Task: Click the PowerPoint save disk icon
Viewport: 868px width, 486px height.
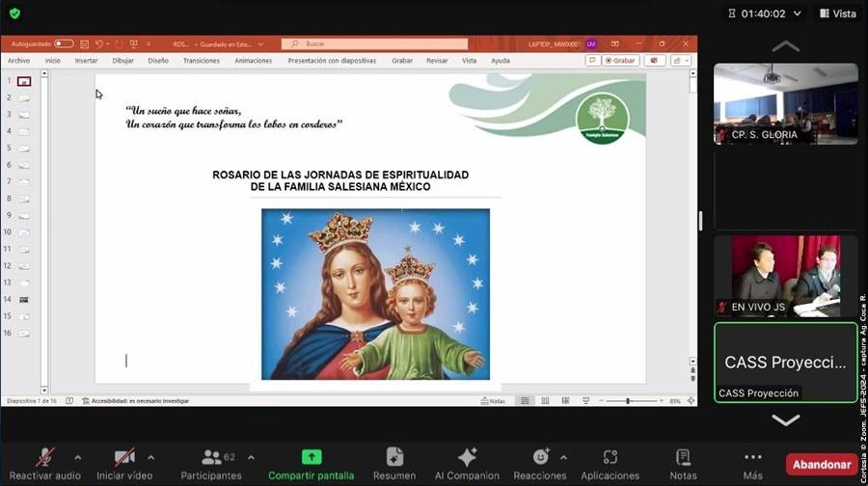Action: pos(84,43)
